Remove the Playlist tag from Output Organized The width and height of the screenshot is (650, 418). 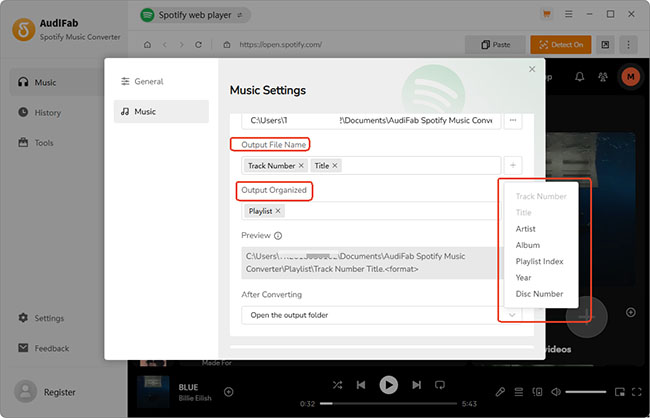click(278, 211)
